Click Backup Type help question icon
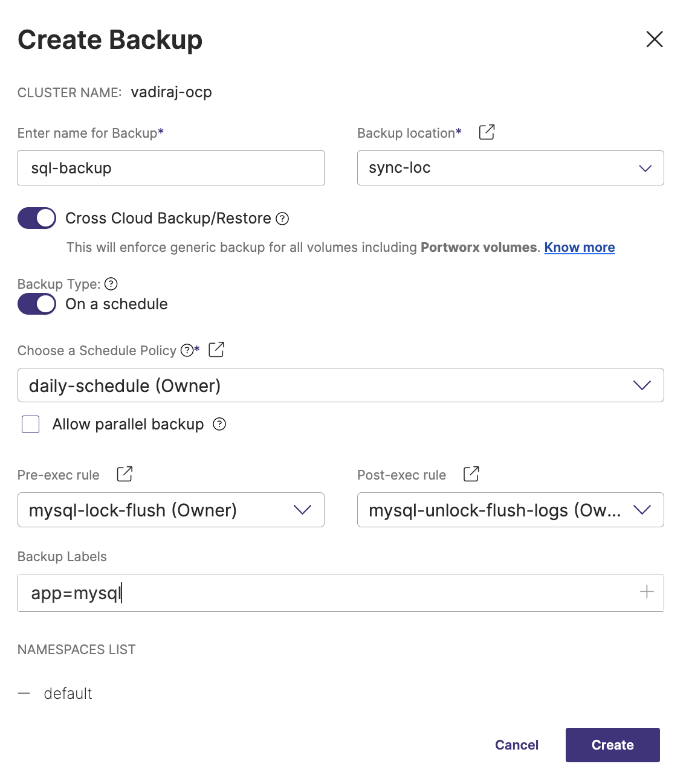Image resolution: width=689 pixels, height=784 pixels. click(111, 284)
